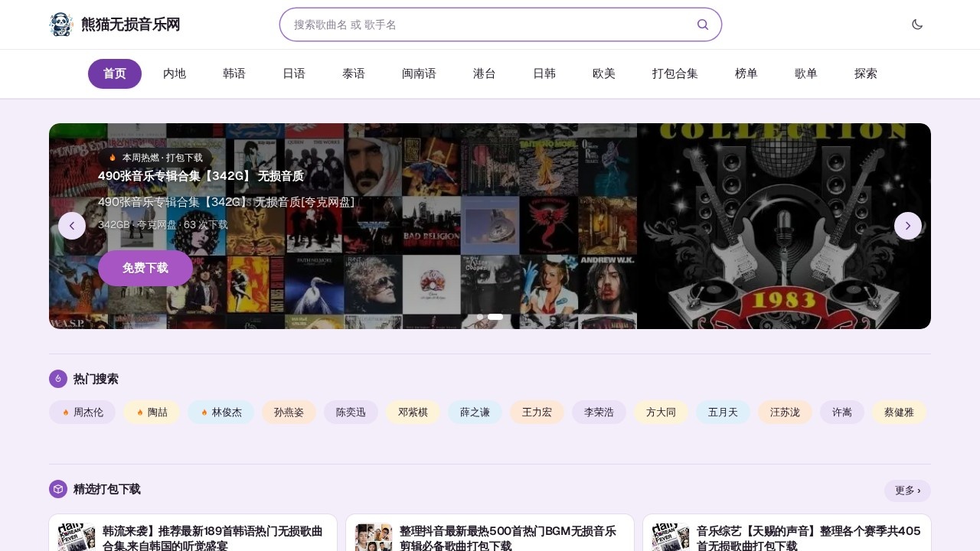This screenshot has width=980, height=551.
Task: Search hot tag 林俊杰
Action: coord(221,412)
